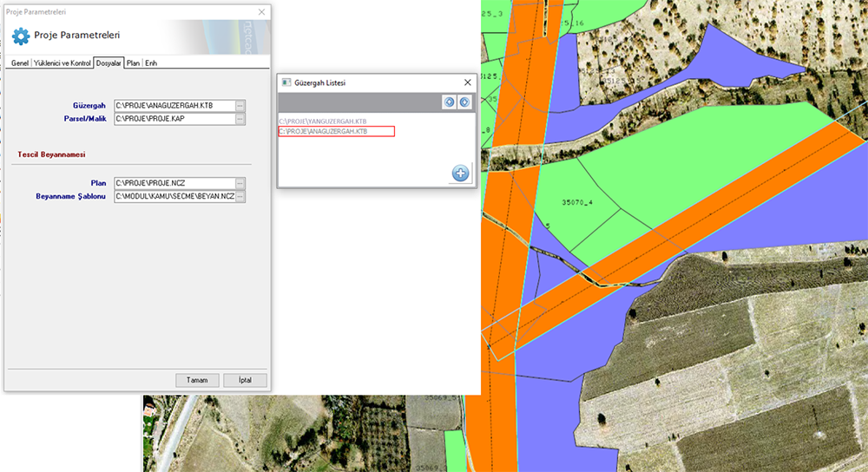The image size is (868, 472).
Task: Click the ellipsis button next to Plan field
Action: [x=240, y=183]
